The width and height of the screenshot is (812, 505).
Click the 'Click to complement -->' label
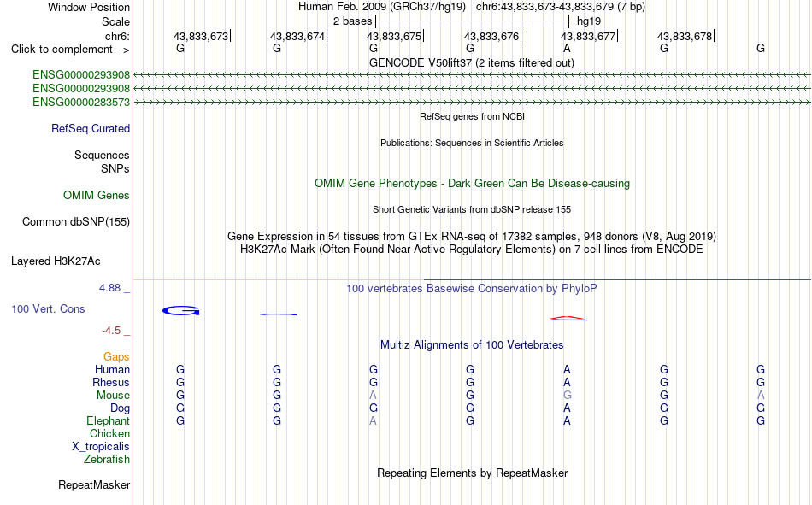70,50
